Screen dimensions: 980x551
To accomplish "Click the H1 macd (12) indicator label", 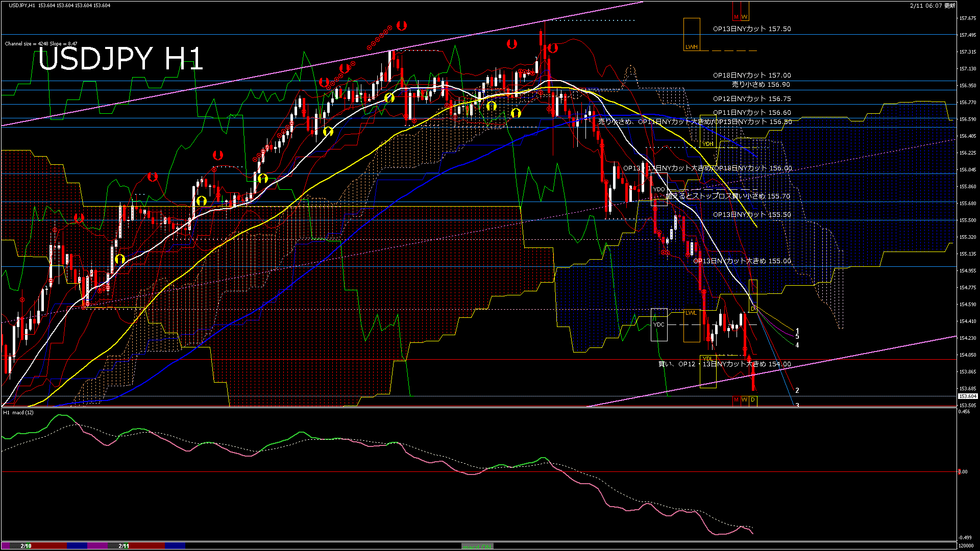I will [18, 412].
